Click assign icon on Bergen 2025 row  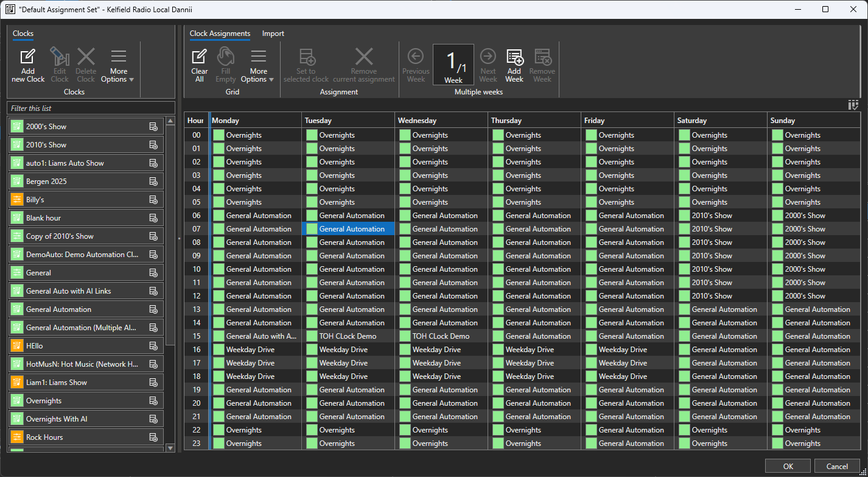point(153,182)
